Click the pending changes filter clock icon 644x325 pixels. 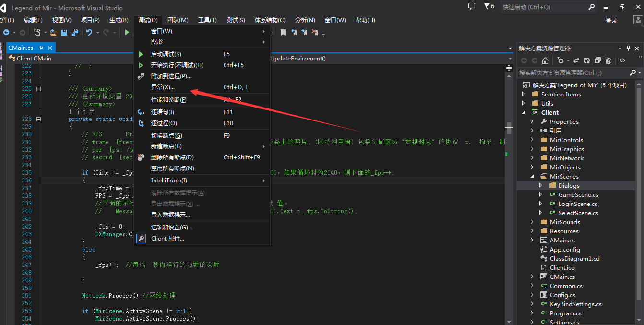click(560, 60)
